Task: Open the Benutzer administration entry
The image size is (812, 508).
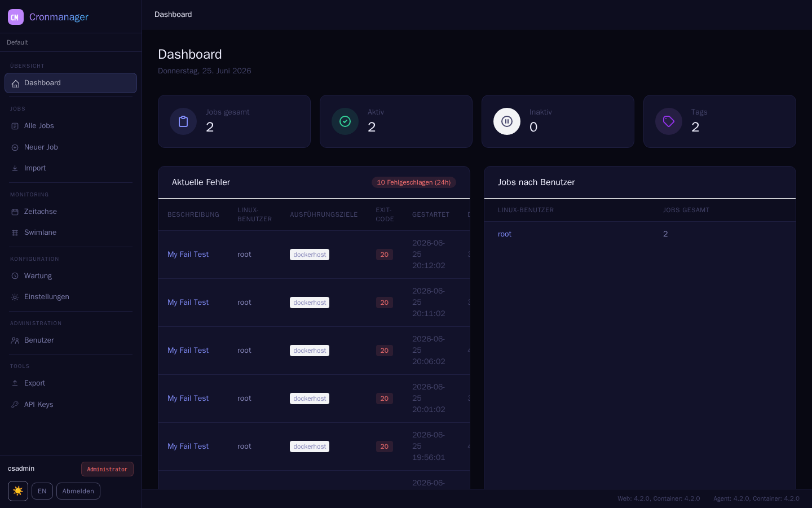Action: (x=70, y=340)
